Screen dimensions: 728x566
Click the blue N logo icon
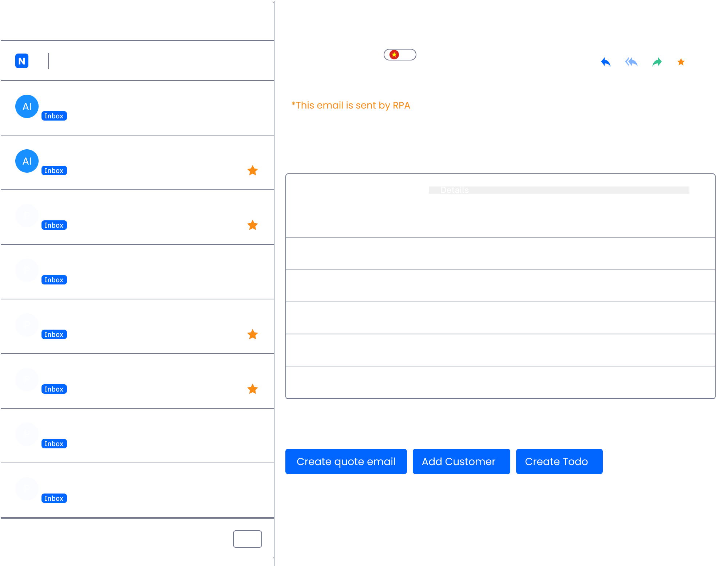click(x=22, y=61)
